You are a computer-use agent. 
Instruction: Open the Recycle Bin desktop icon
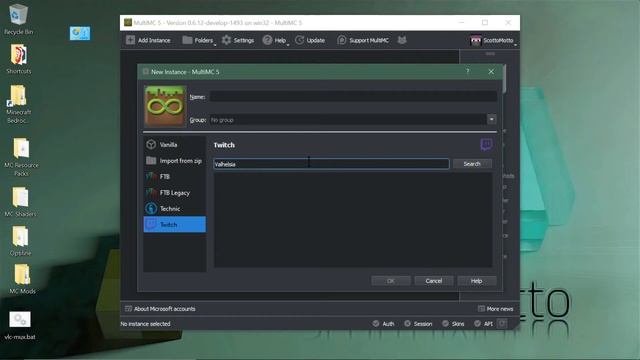pos(18,19)
